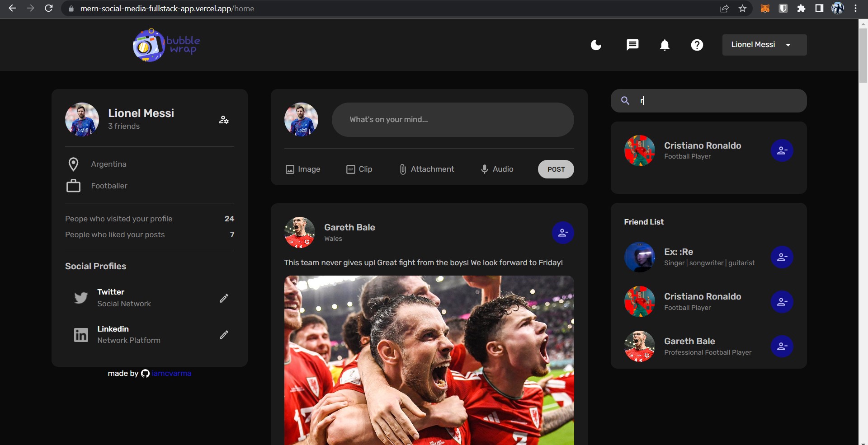Open the MetaMask extension in the toolbar
This screenshot has height=445, width=868.
coord(765,8)
